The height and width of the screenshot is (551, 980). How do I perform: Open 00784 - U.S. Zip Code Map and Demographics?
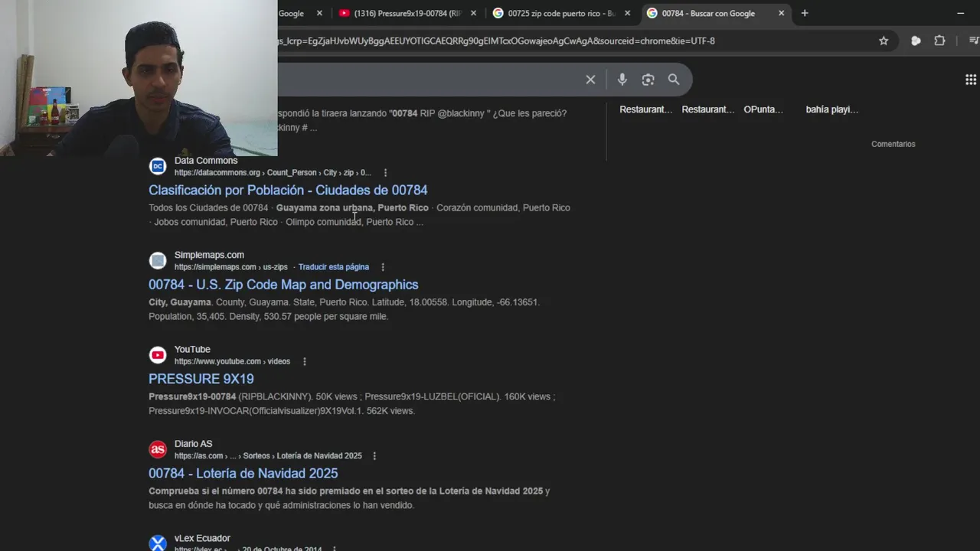click(x=283, y=285)
